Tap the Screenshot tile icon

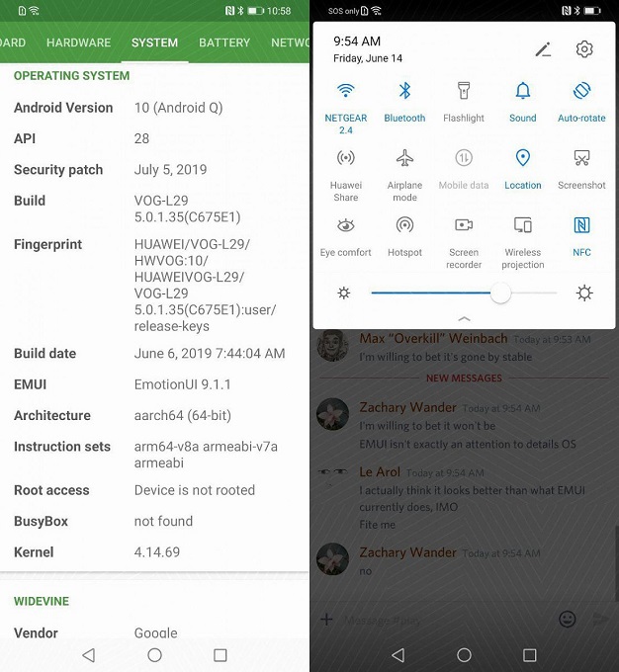coord(581,158)
